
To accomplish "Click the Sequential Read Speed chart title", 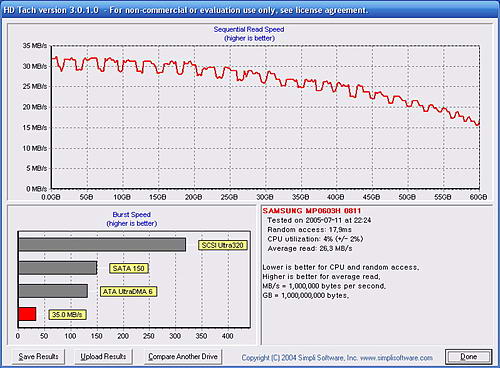I will (249, 29).
